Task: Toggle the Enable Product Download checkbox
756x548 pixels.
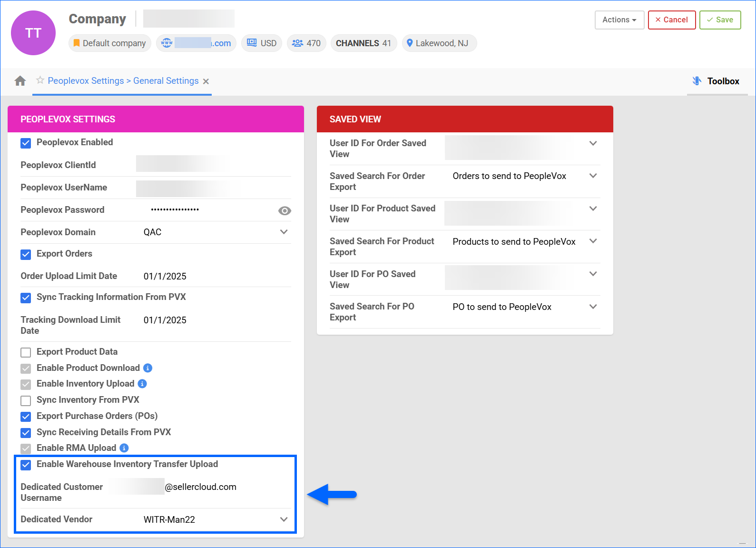Action: coord(26,369)
